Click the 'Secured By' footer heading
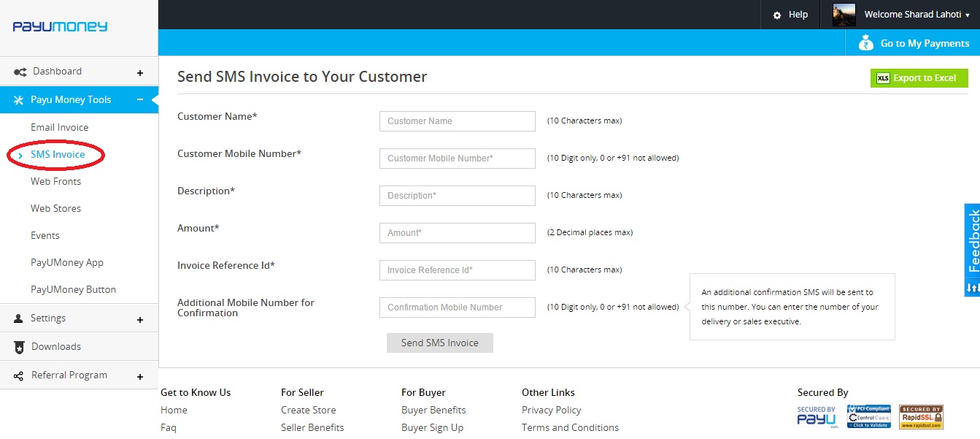The height and width of the screenshot is (439, 980). (x=823, y=392)
